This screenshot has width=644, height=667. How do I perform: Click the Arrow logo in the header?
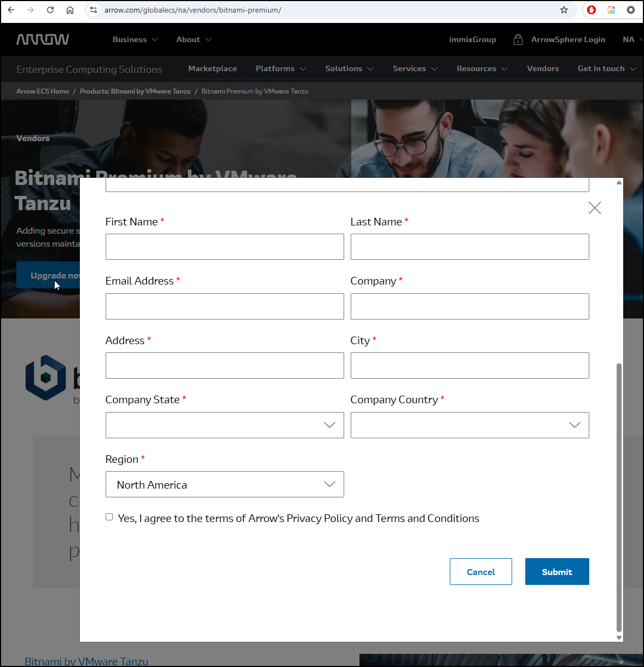43,39
